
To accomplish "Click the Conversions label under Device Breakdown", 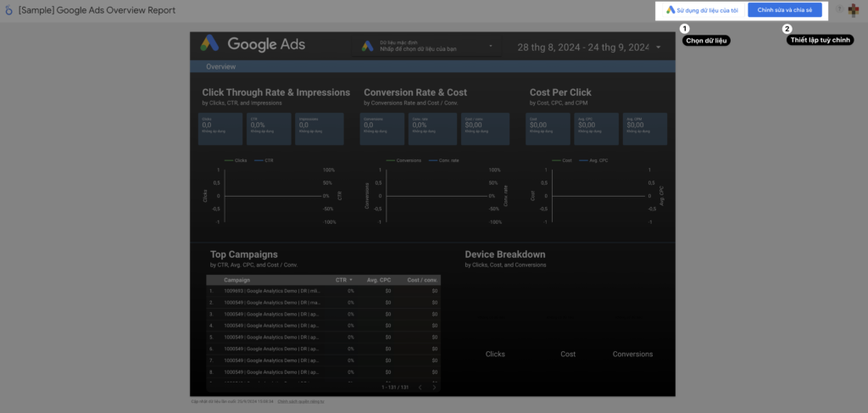I will 632,354.
